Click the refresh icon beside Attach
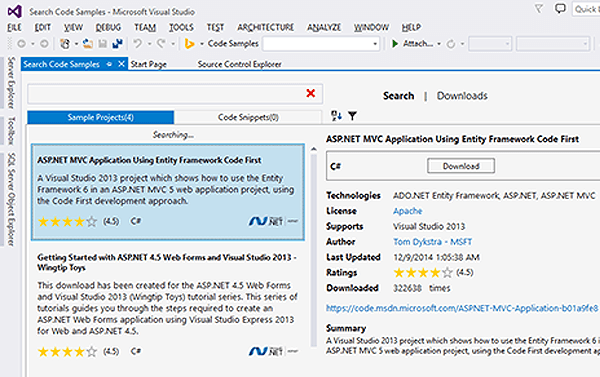 click(x=451, y=44)
